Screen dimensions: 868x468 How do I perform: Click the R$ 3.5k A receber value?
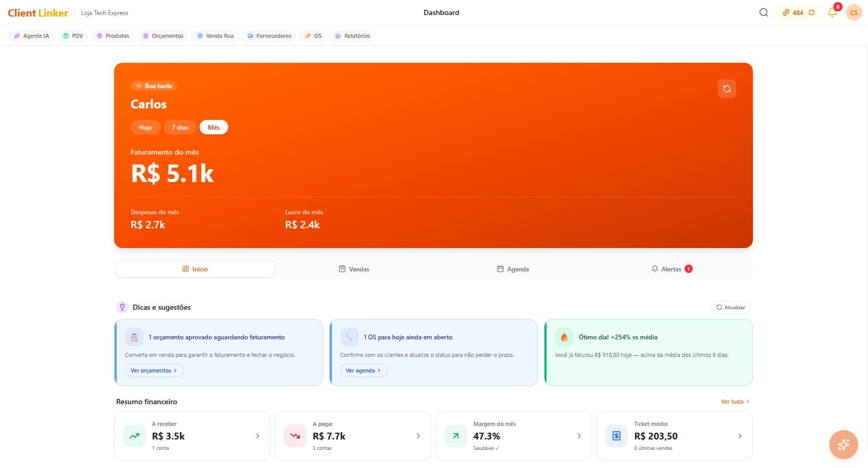click(x=169, y=436)
